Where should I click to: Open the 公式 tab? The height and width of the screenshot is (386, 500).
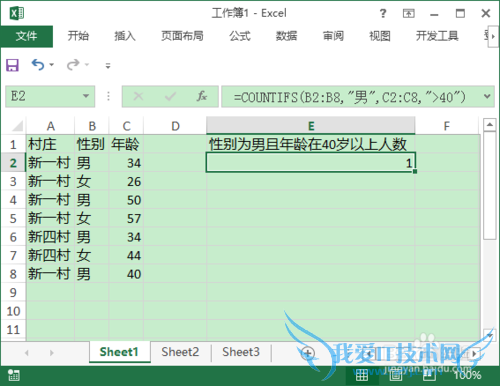(x=240, y=36)
